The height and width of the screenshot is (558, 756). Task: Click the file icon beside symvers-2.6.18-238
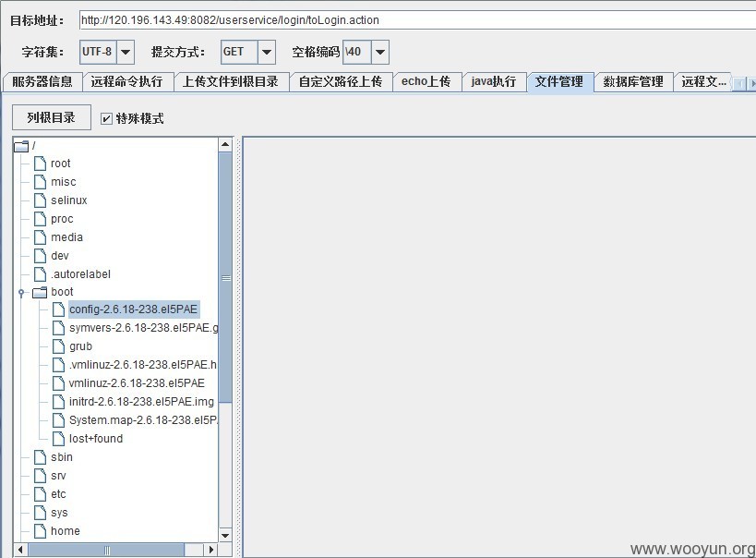[x=58, y=328]
